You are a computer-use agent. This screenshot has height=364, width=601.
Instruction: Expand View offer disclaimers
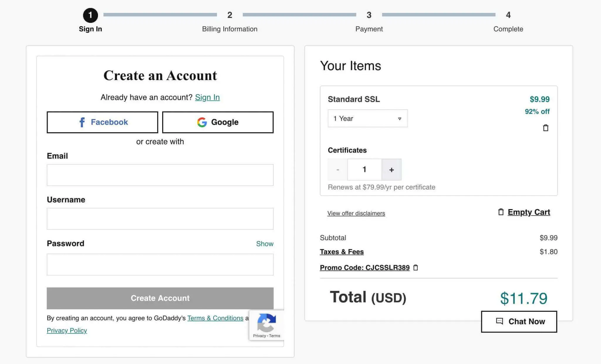[x=356, y=213]
